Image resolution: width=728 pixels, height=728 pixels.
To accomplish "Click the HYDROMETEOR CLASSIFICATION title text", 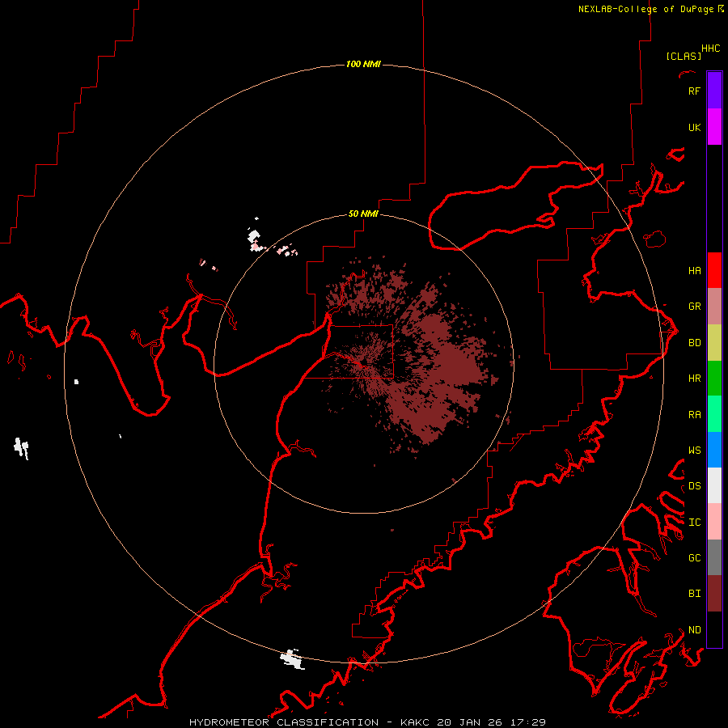I will coord(284,722).
